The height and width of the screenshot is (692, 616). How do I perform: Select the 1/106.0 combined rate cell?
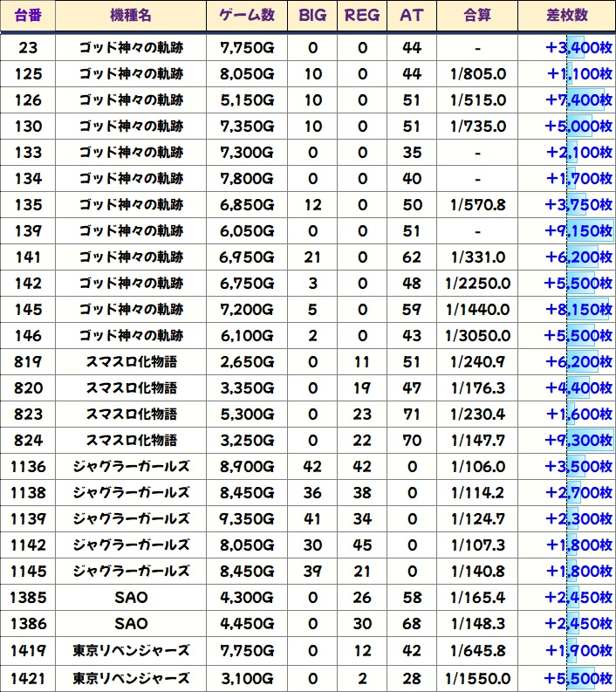[477, 467]
